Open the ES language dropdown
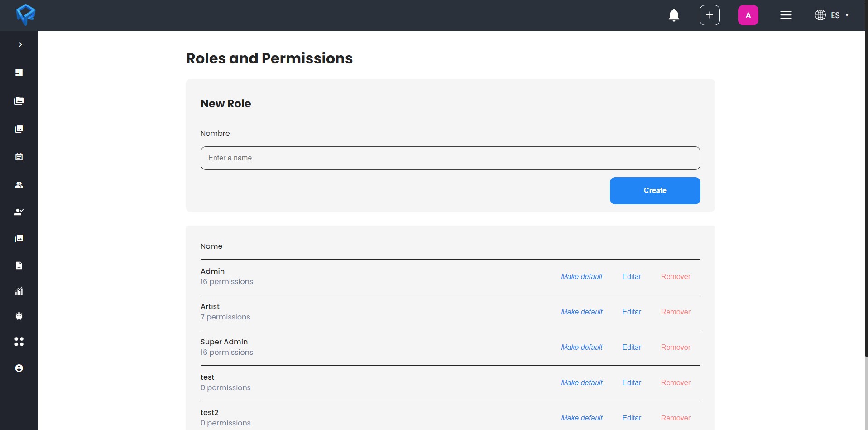 click(832, 15)
